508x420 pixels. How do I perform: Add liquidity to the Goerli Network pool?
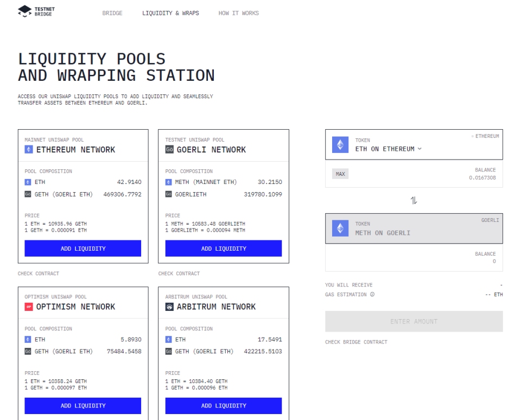coord(224,249)
